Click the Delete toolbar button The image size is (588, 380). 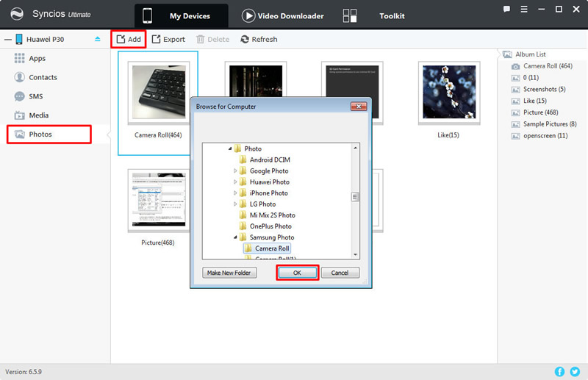click(212, 39)
